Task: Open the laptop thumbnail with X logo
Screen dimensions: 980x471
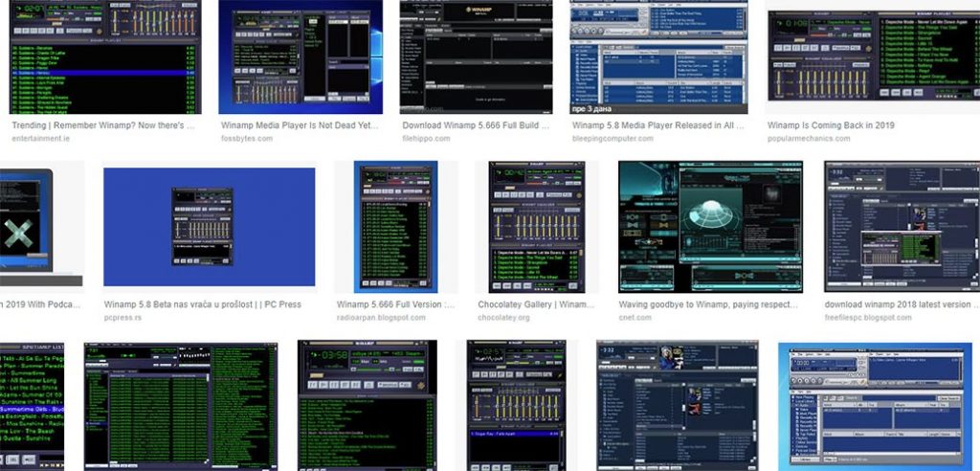Action: click(41, 227)
